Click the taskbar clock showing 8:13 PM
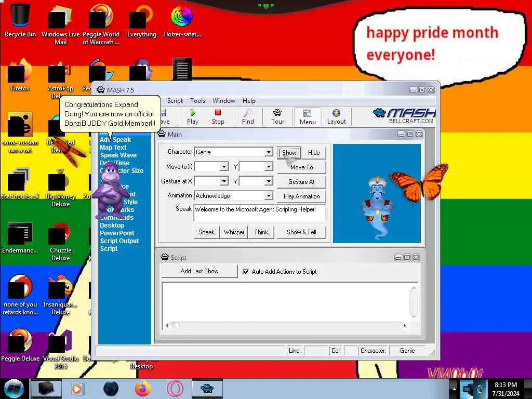This screenshot has width=532, height=399. pyautogui.click(x=506, y=389)
